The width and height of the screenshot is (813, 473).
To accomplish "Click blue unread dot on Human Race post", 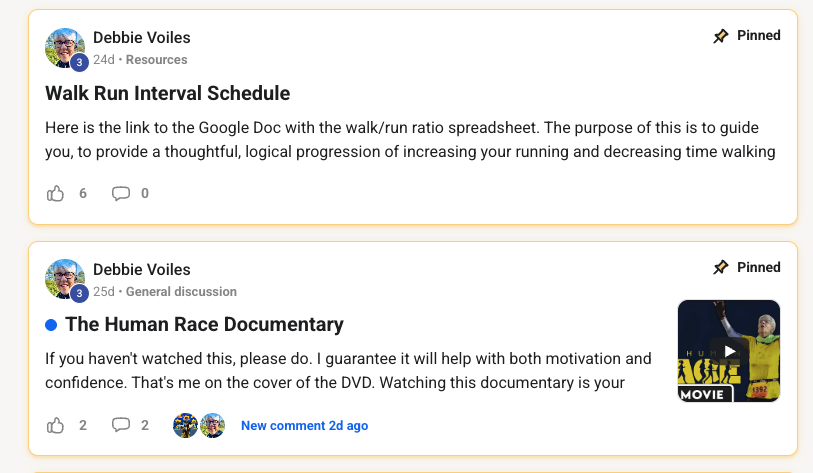I will coord(51,325).
